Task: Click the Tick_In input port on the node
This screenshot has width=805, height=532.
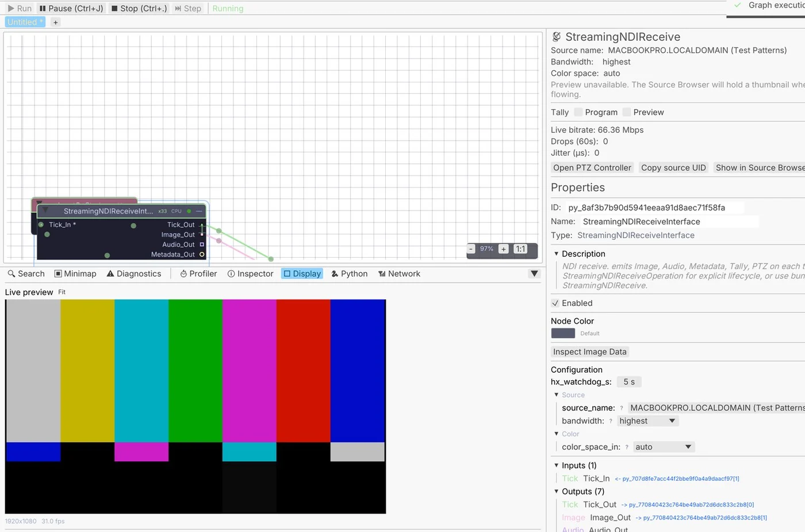Action: [41, 225]
